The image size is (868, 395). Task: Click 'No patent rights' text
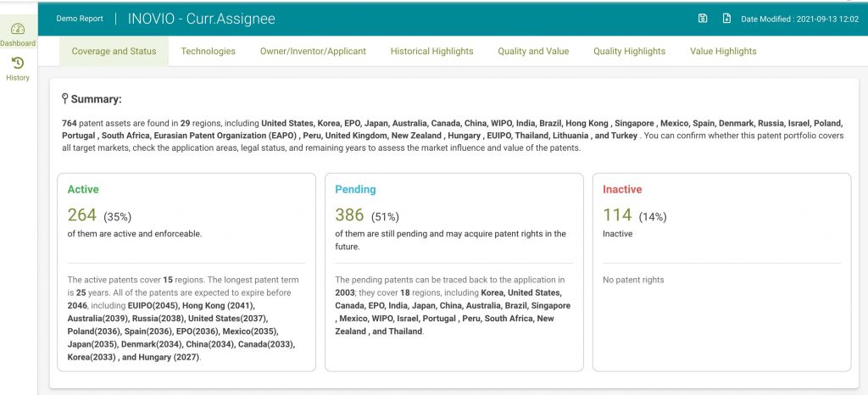coord(633,280)
